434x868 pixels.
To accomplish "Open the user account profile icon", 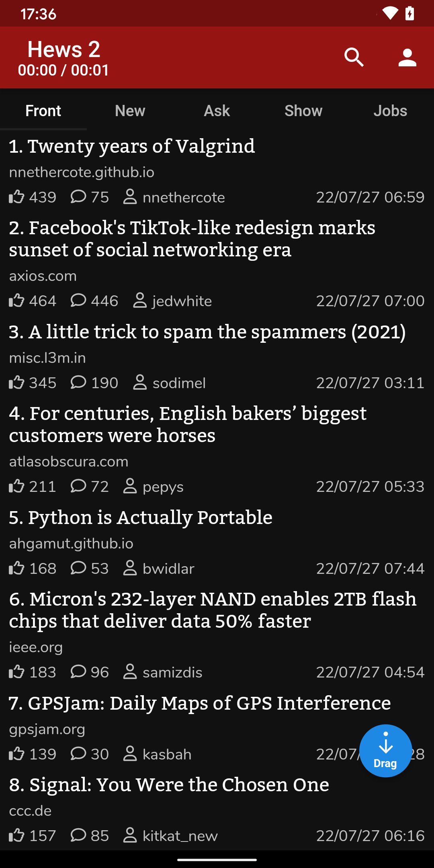I will tap(407, 57).
